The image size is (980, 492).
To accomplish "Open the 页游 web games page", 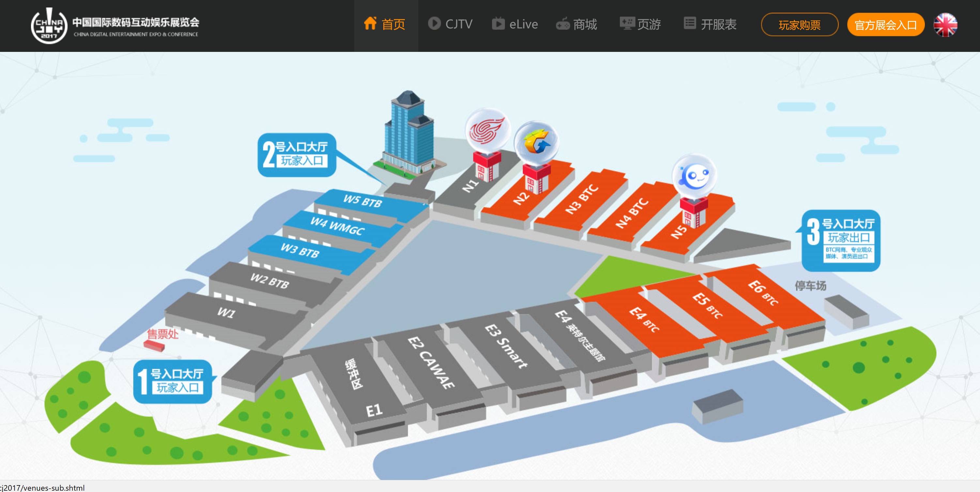I will pos(640,25).
